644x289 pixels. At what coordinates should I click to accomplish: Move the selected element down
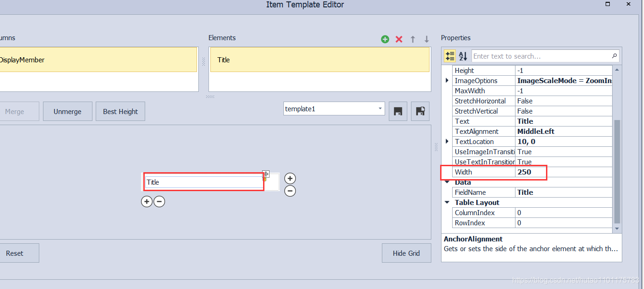coord(426,39)
